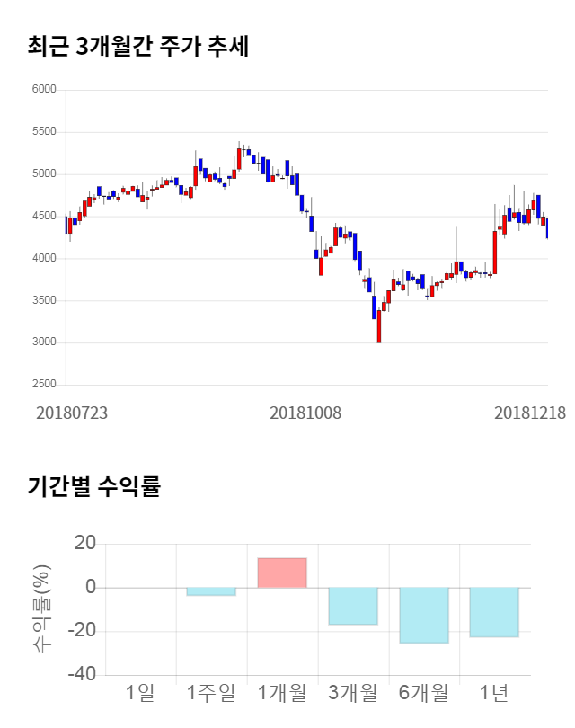Click the red 1개월 return bar
The width and height of the screenshot is (575, 728).
click(282, 573)
